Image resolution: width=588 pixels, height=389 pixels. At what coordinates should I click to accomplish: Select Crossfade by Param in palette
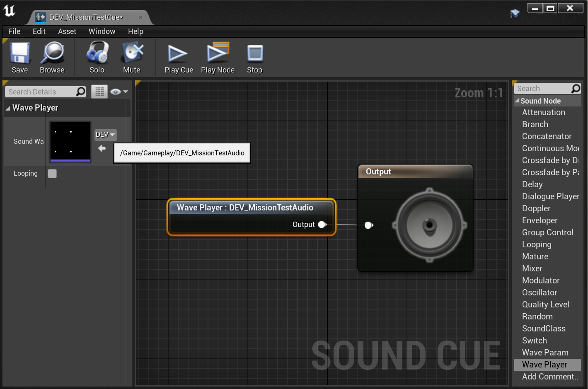[x=551, y=172]
